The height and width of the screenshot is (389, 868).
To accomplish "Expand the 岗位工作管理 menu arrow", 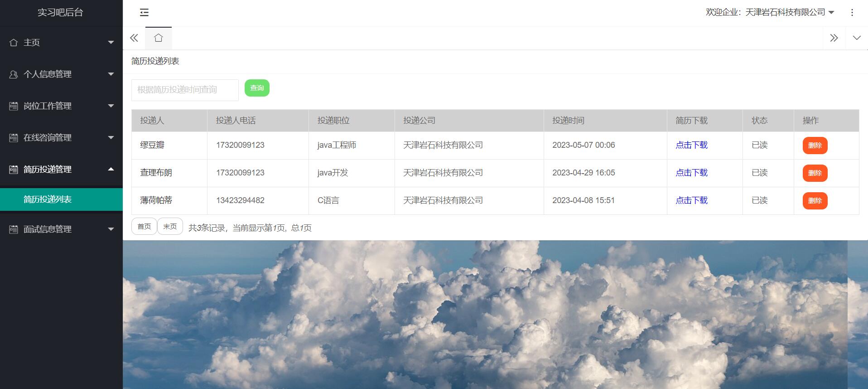I will [x=111, y=106].
